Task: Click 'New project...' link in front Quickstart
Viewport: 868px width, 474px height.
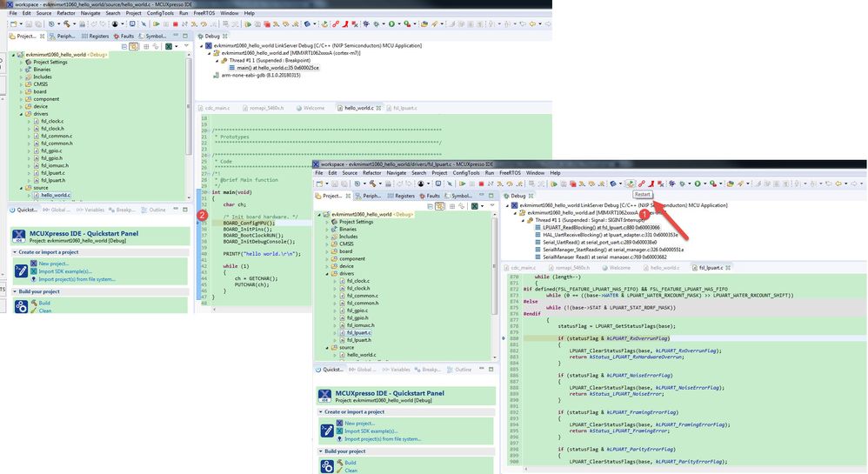Action: (x=360, y=423)
